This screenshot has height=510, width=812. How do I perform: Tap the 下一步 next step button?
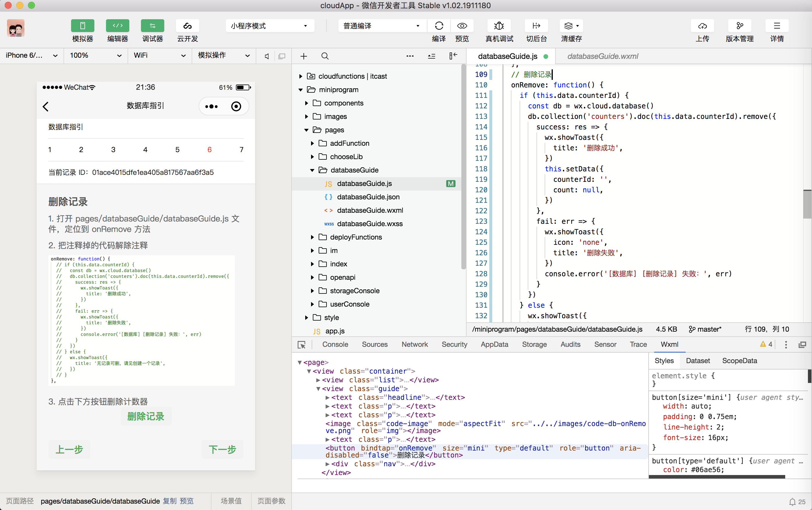[x=223, y=449]
